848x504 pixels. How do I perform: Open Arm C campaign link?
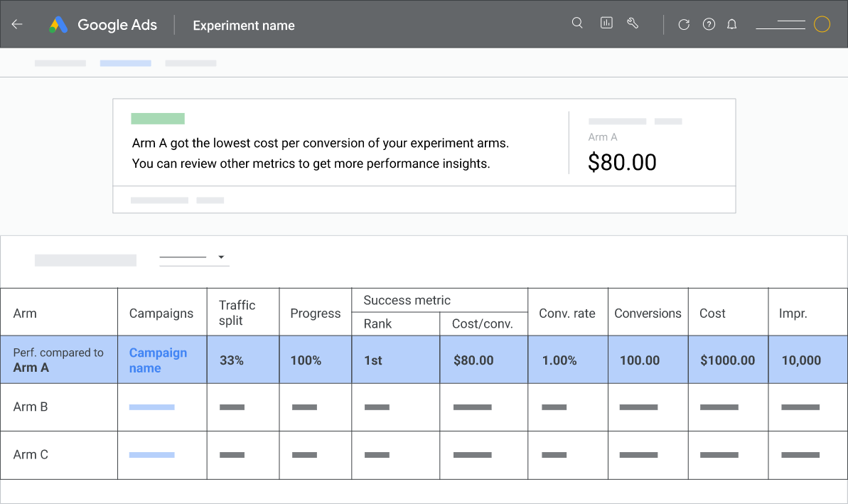click(x=151, y=455)
